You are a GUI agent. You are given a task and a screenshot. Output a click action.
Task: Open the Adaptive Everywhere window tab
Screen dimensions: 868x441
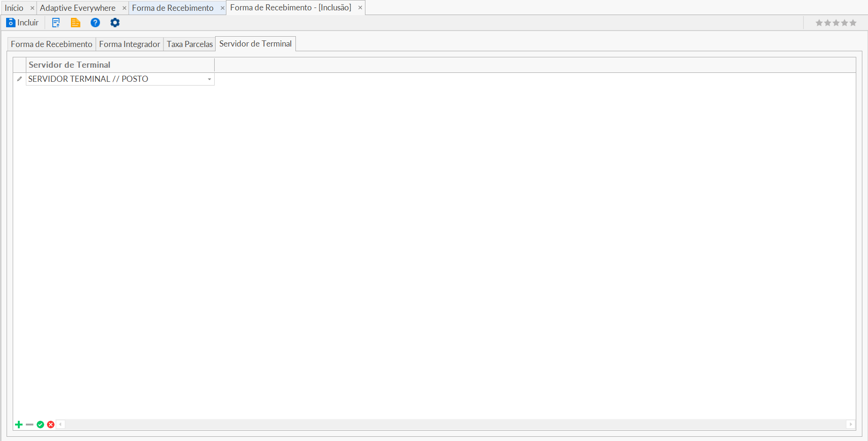tap(77, 8)
